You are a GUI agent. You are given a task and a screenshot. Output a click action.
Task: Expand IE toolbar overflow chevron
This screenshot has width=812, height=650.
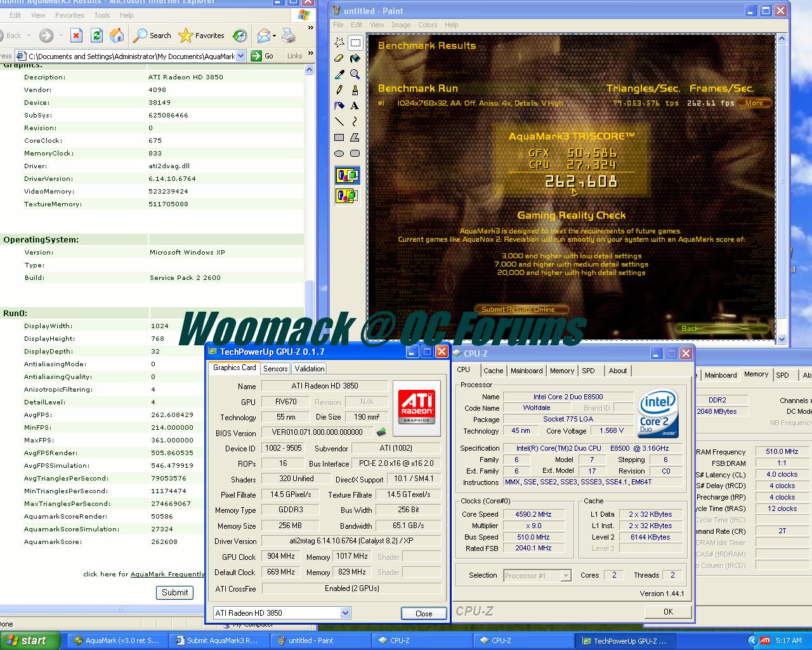coord(310,28)
